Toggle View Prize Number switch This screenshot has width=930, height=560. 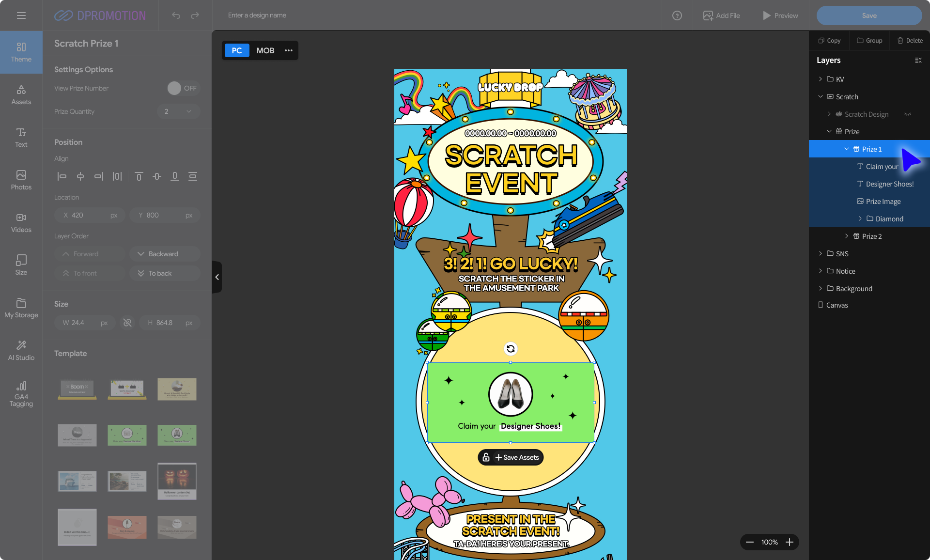[183, 88]
